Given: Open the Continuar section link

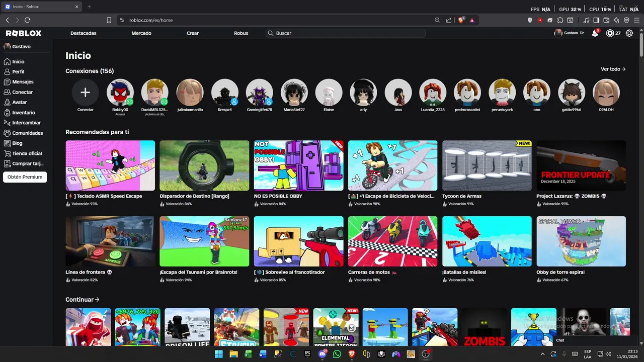Looking at the screenshot, I should tap(83, 300).
